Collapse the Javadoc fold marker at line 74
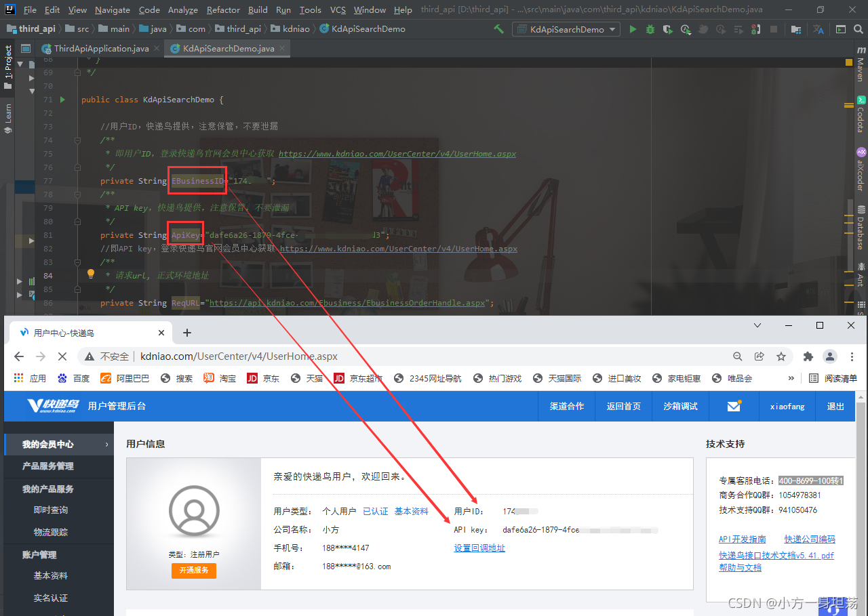Screen dimensions: 868x616 pyautogui.click(x=77, y=140)
